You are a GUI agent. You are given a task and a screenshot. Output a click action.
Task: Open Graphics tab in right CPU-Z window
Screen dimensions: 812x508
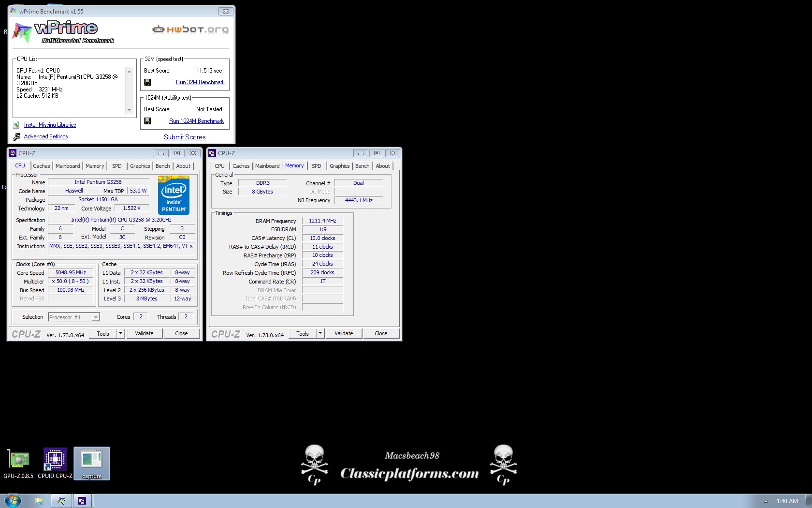340,166
